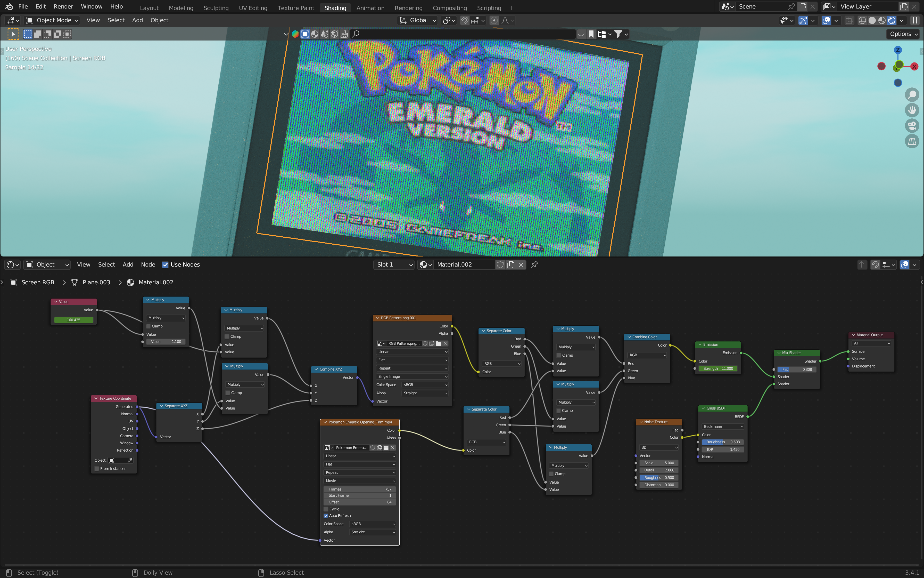Collapse the Noise Texture node

[x=641, y=422]
